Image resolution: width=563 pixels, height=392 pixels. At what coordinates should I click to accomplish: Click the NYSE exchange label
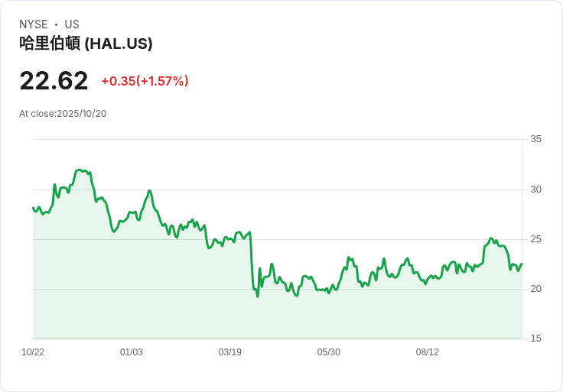(34, 24)
